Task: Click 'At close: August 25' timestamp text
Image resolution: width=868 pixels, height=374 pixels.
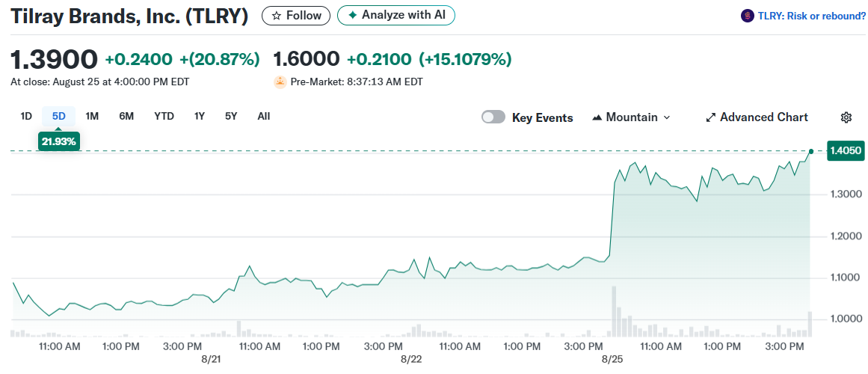Action: pyautogui.click(x=100, y=82)
